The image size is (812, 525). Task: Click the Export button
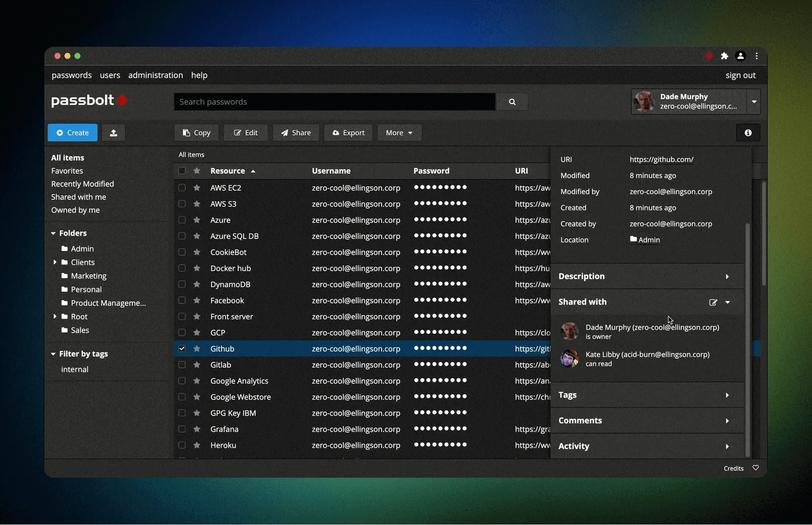point(348,133)
